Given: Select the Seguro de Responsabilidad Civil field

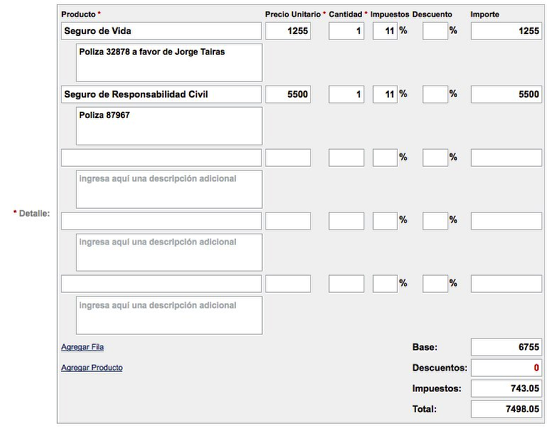Looking at the screenshot, I should pyautogui.click(x=161, y=94).
